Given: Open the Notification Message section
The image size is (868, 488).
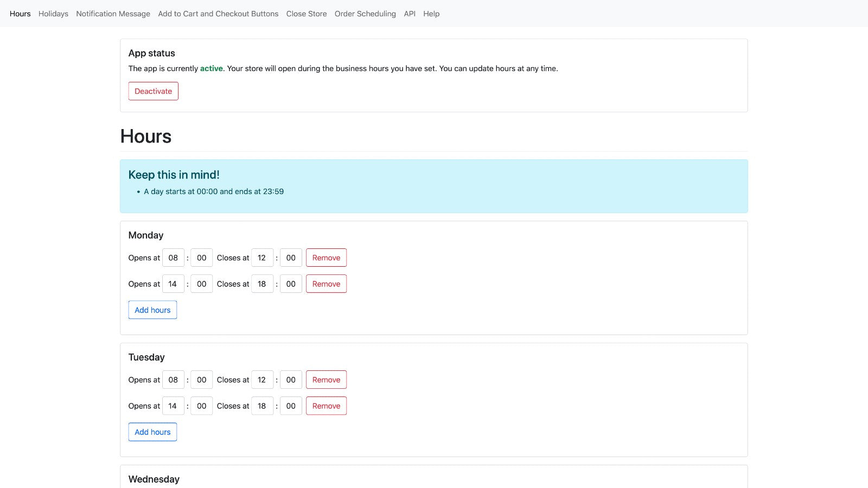Looking at the screenshot, I should (x=113, y=14).
